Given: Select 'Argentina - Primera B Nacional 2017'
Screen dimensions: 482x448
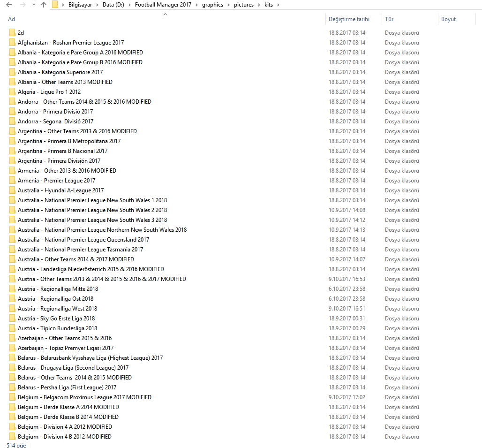Looking at the screenshot, I should tap(63, 151).
